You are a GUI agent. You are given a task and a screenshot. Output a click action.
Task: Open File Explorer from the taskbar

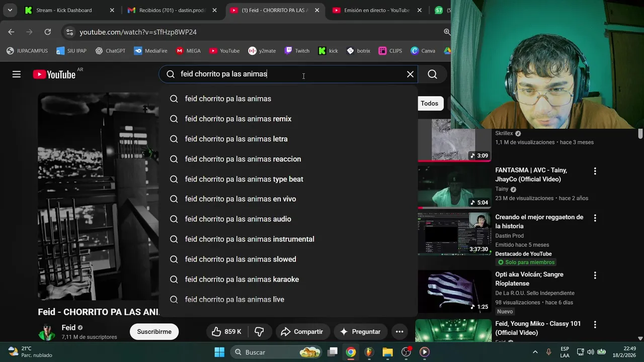click(x=387, y=352)
